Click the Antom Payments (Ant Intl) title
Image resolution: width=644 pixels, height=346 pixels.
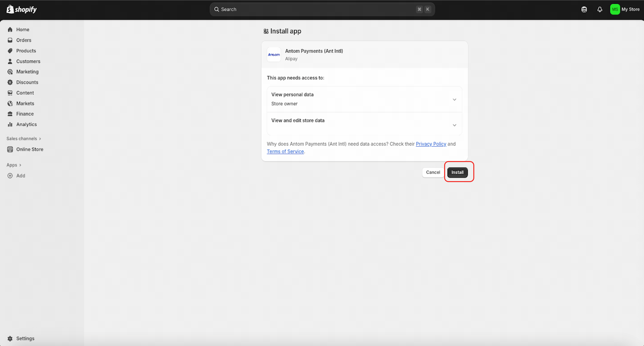314,51
